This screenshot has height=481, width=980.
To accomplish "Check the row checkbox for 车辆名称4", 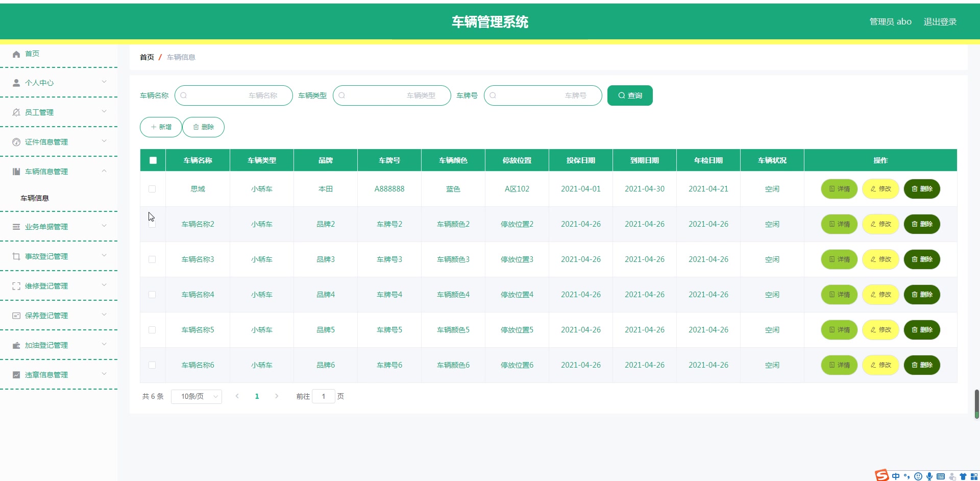I will click(152, 295).
